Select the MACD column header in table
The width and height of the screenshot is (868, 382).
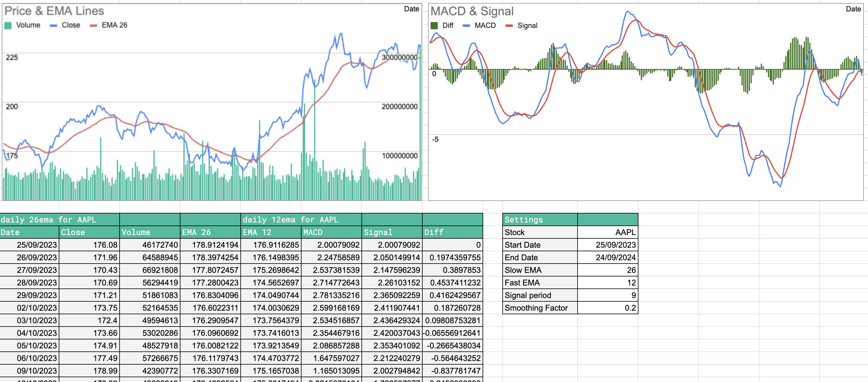coord(331,232)
